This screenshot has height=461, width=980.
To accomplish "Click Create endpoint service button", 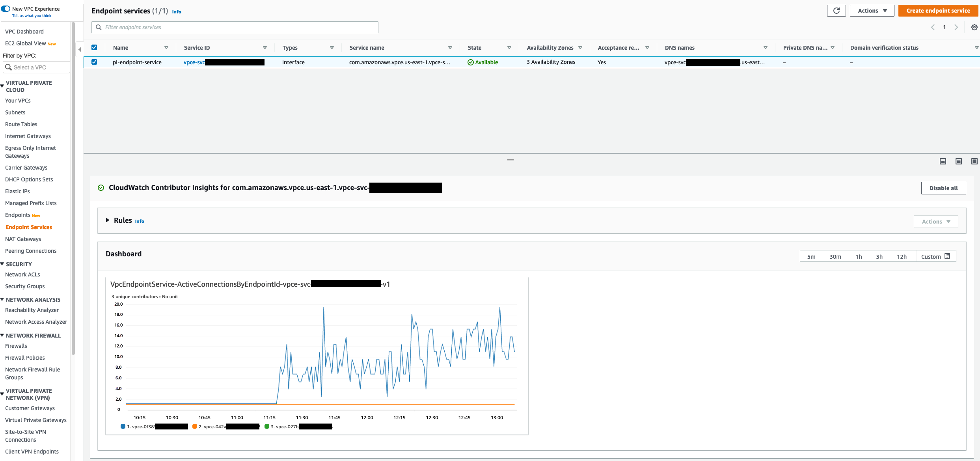I will (938, 11).
